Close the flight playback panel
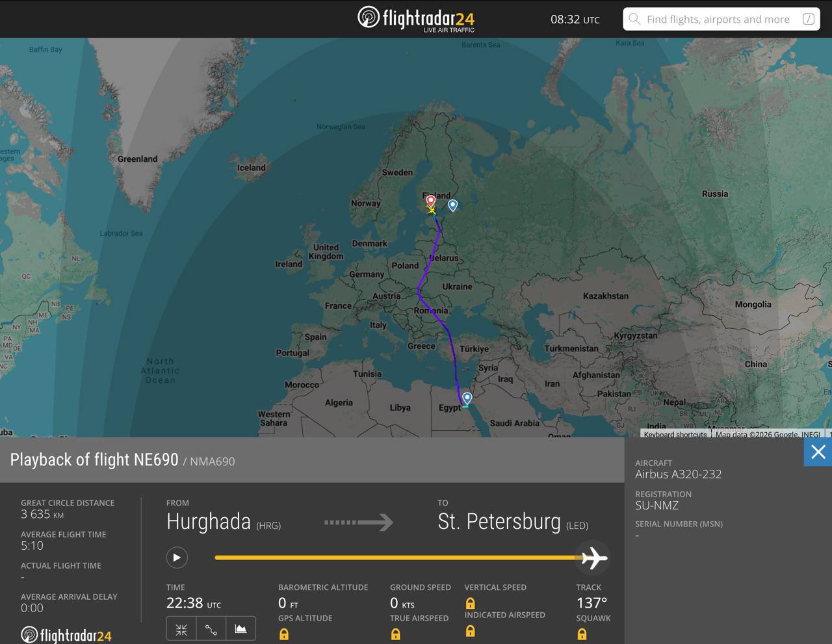 (818, 452)
